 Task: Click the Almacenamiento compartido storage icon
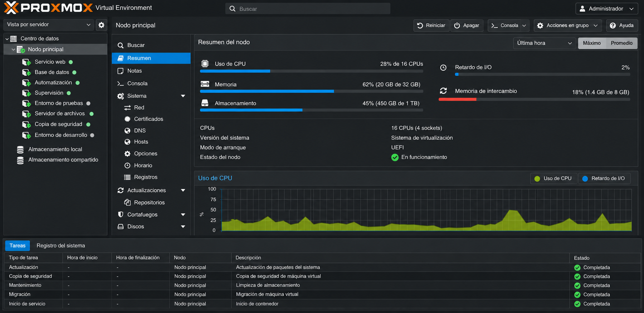(20, 160)
